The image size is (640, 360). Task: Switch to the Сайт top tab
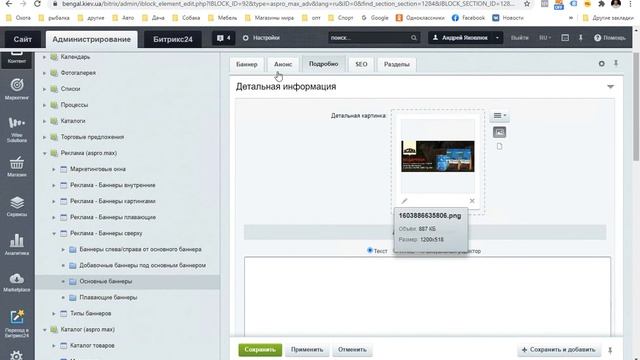tap(22, 40)
